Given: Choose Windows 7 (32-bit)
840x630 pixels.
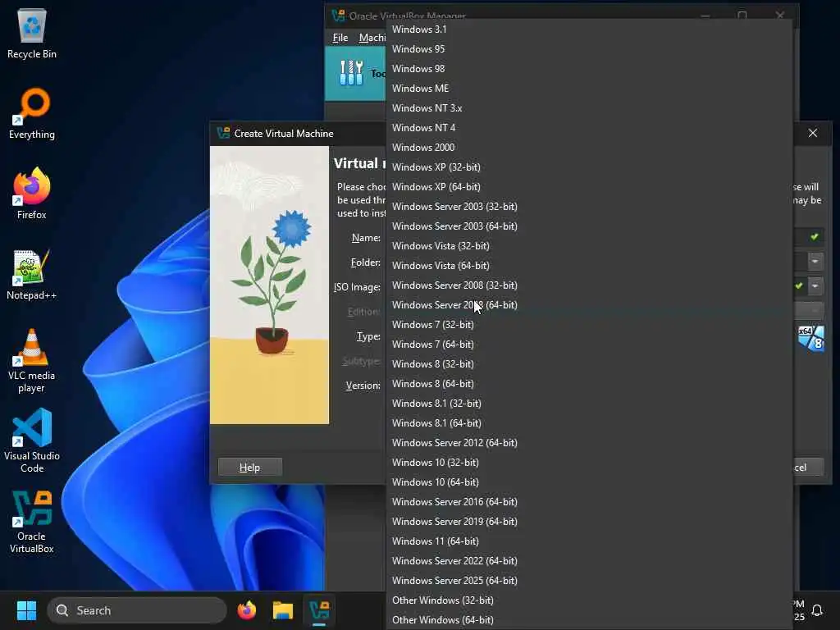Looking at the screenshot, I should (x=589, y=325).
